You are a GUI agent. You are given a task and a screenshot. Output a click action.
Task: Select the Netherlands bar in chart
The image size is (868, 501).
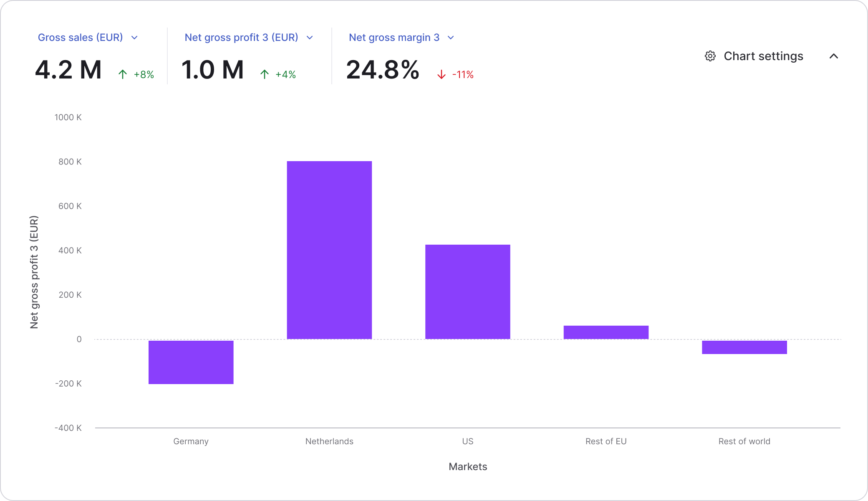click(x=329, y=250)
